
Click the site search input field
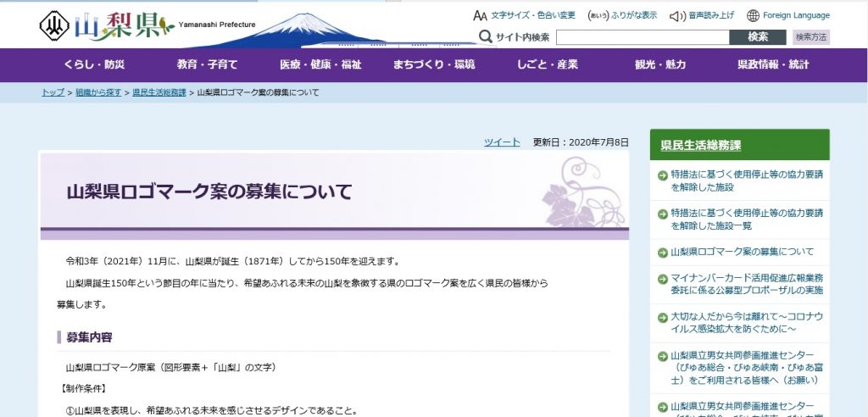[643, 37]
